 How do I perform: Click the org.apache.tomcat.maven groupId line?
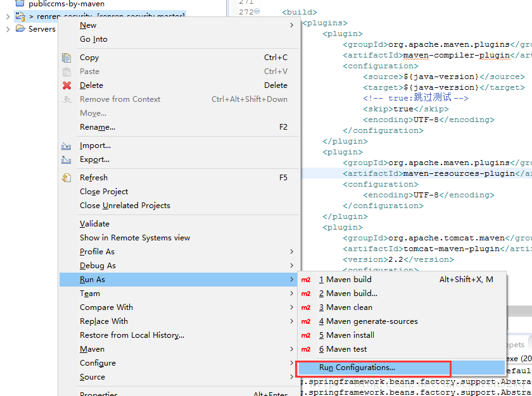[438, 238]
